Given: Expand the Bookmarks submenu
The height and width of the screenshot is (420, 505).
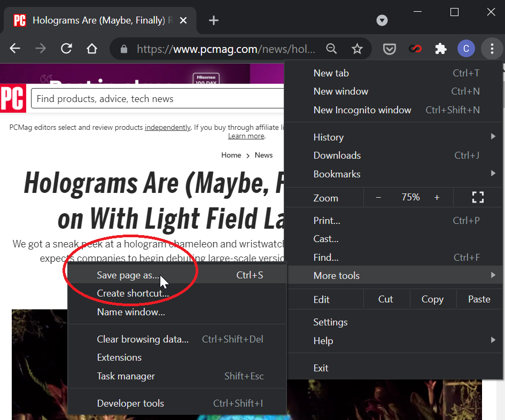Looking at the screenshot, I should [x=394, y=174].
